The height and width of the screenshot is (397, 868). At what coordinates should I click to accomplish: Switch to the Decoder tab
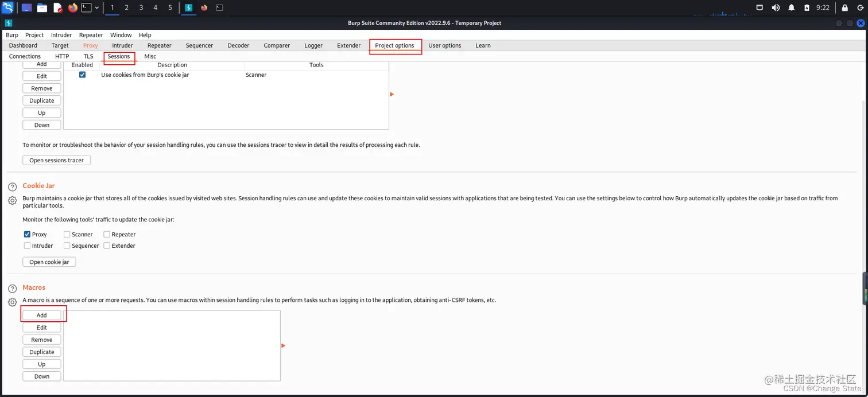[x=238, y=45]
